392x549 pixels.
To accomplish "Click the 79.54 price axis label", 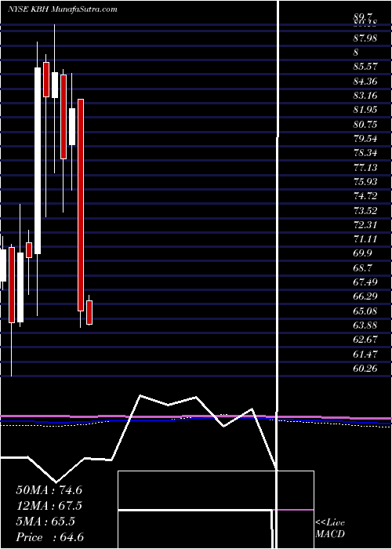I will tap(365, 139).
